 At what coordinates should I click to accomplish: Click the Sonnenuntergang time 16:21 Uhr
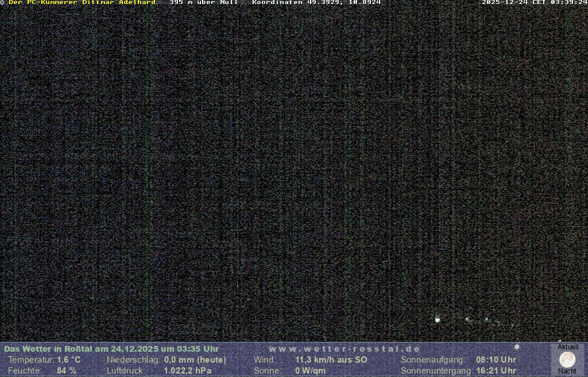[496, 371]
